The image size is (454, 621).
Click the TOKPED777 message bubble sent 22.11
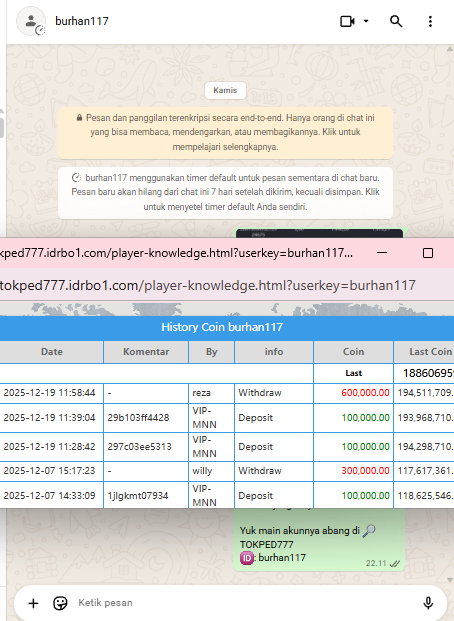pyautogui.click(x=319, y=539)
